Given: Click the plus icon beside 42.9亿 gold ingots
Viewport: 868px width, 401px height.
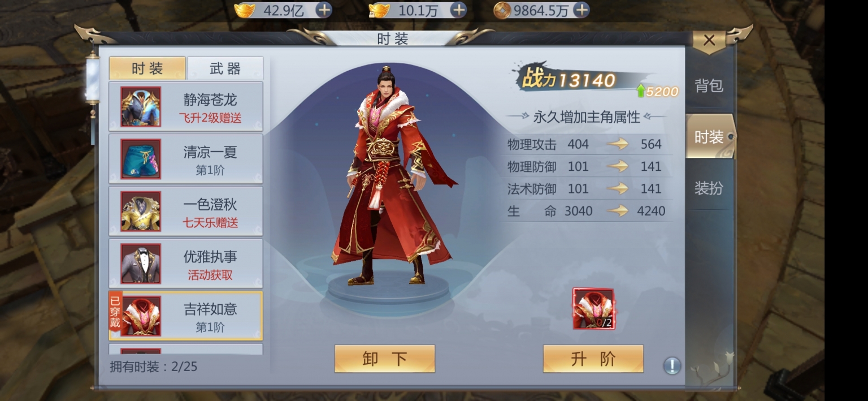Looking at the screenshot, I should [324, 10].
